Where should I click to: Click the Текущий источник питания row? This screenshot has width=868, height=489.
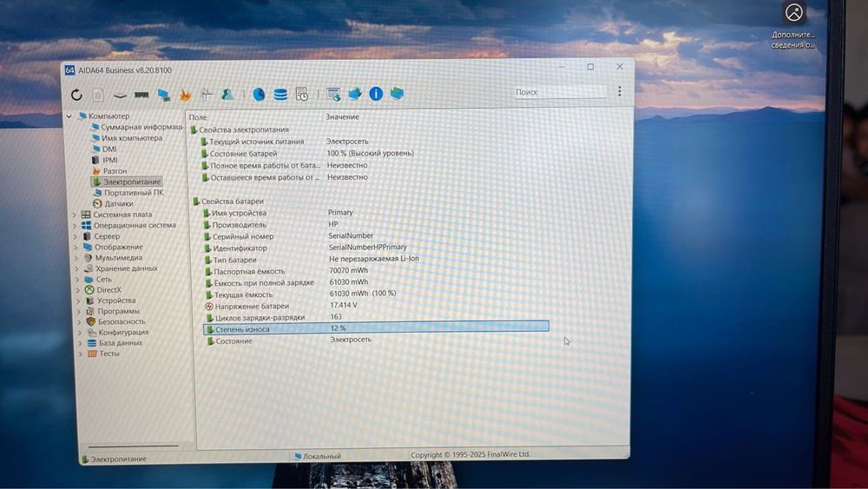(285, 142)
